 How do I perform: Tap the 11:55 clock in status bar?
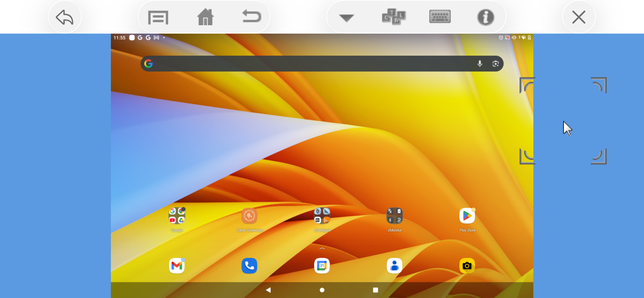click(x=120, y=38)
